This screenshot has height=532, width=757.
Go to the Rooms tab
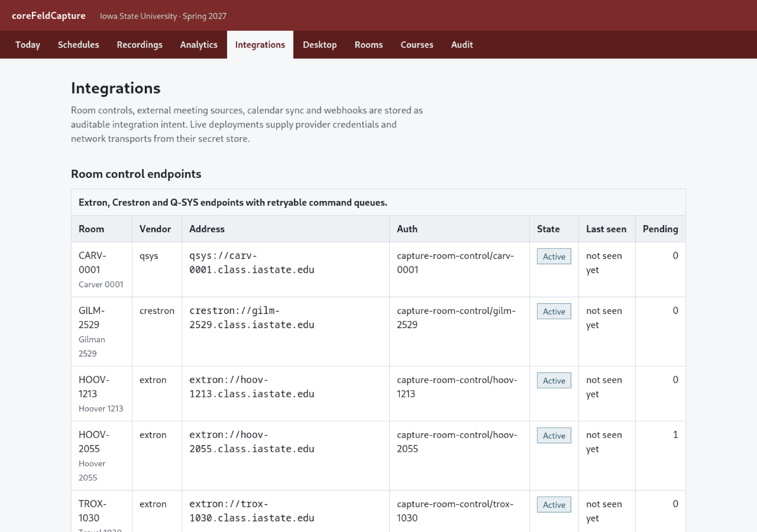[369, 44]
